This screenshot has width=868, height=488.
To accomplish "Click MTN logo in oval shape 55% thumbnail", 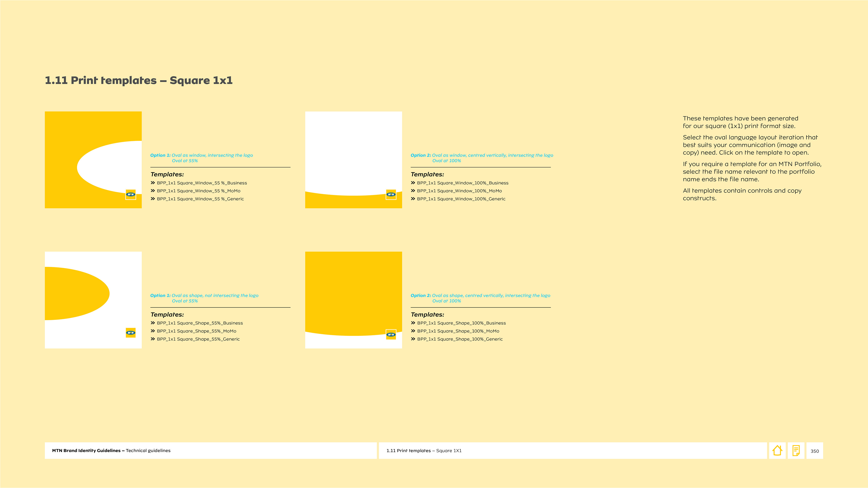I will (131, 333).
